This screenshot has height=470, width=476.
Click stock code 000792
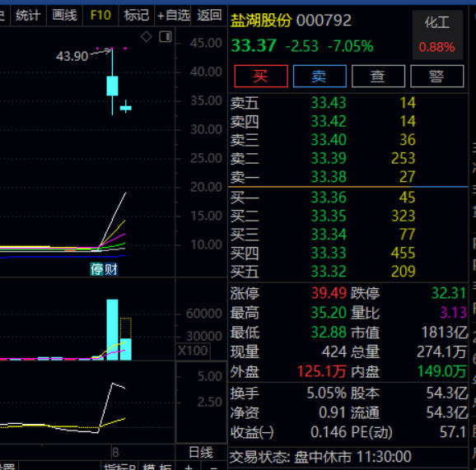tap(324, 21)
